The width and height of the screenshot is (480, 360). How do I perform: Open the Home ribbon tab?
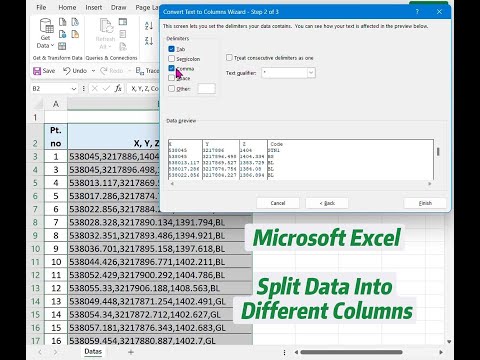pyautogui.click(x=67, y=7)
